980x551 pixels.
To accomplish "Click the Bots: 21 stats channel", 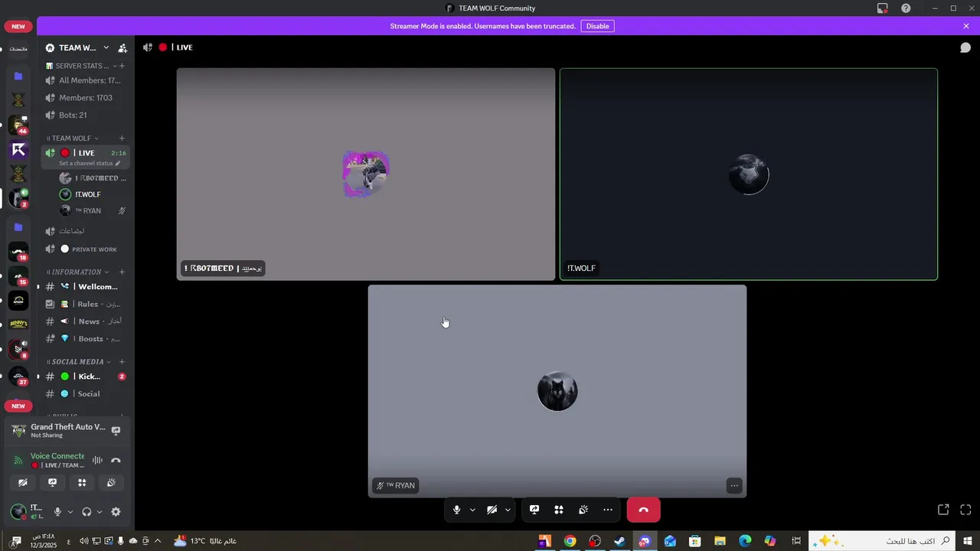I will [x=86, y=115].
